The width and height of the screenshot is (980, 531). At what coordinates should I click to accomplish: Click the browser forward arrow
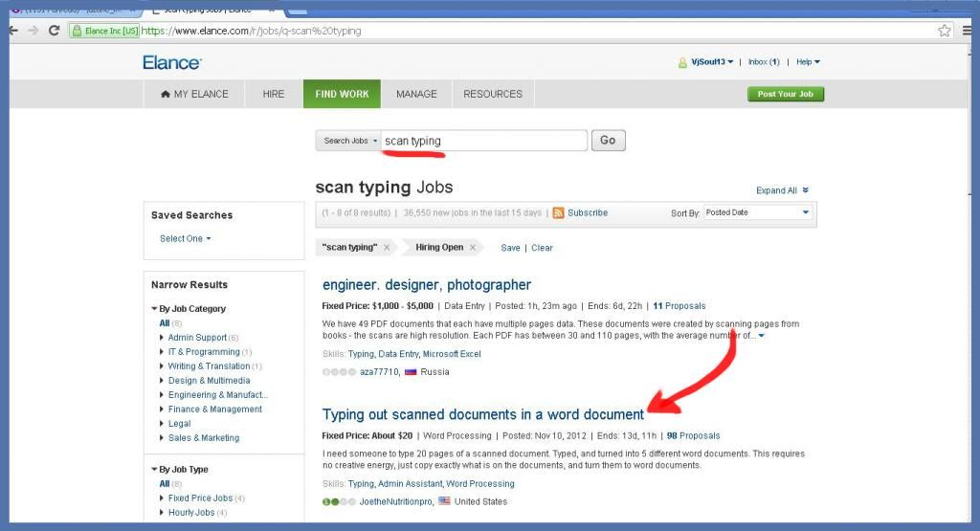[33, 31]
